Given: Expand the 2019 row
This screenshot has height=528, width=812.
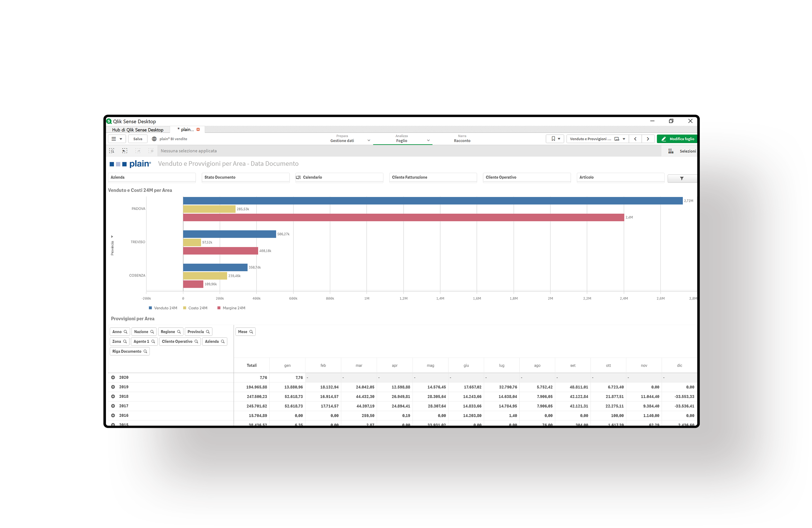Looking at the screenshot, I should point(113,387).
